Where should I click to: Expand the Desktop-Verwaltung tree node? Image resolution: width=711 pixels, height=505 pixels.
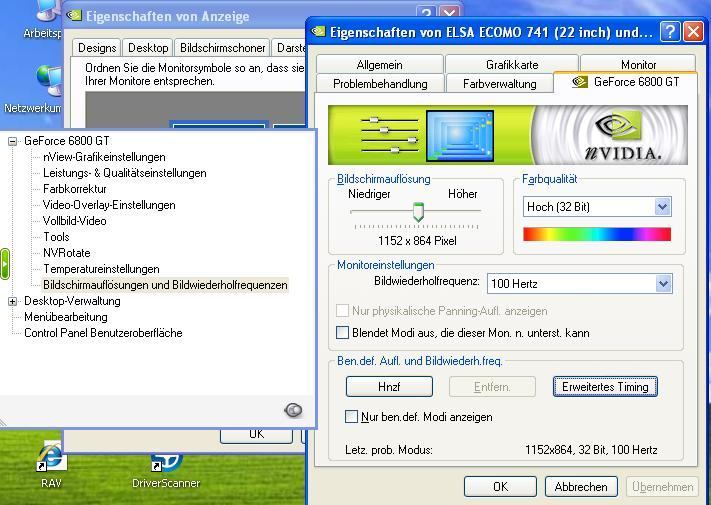coord(12,301)
